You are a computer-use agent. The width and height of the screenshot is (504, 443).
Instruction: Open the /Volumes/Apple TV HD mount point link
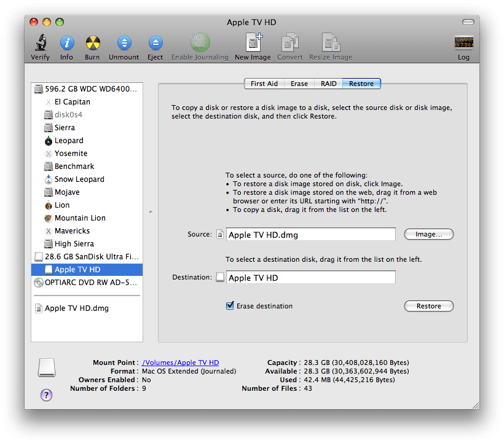(x=180, y=363)
